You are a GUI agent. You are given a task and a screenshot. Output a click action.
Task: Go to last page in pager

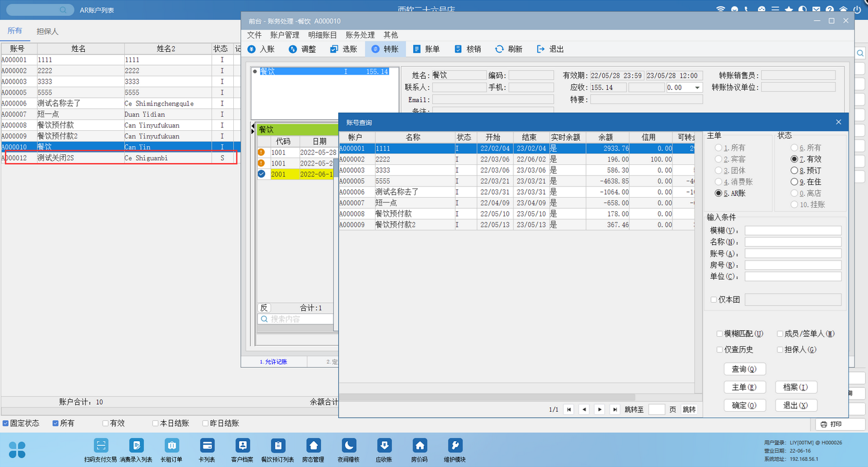coord(614,410)
